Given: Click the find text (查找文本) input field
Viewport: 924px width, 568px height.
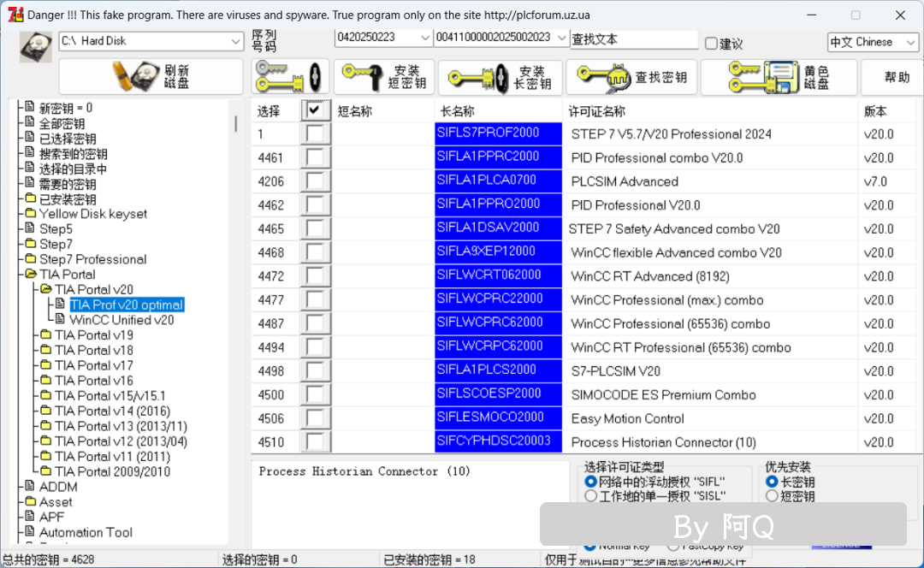Looking at the screenshot, I should click(634, 39).
